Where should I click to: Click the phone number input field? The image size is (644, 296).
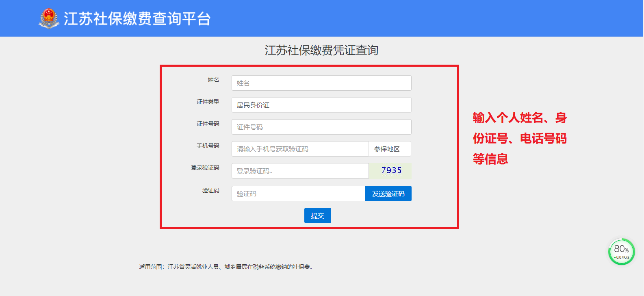point(300,149)
